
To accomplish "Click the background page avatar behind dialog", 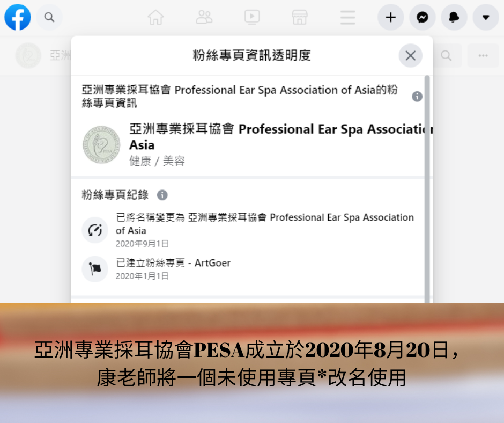I will click(x=28, y=55).
